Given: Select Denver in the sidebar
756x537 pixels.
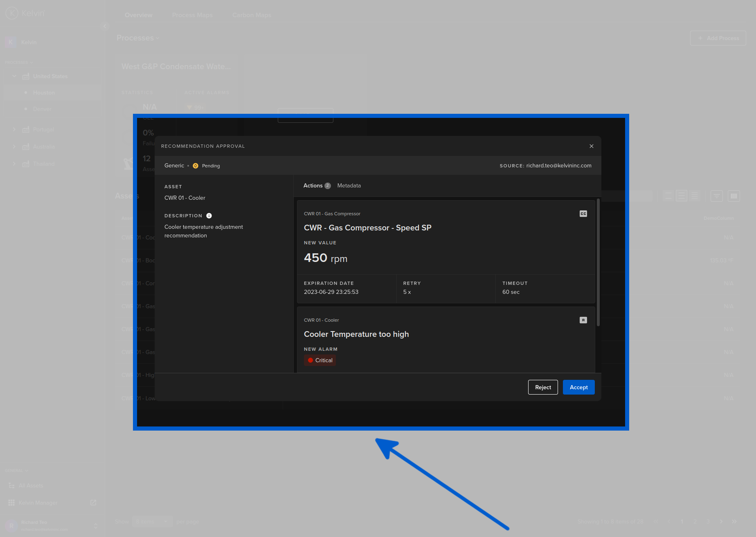Looking at the screenshot, I should pos(42,109).
